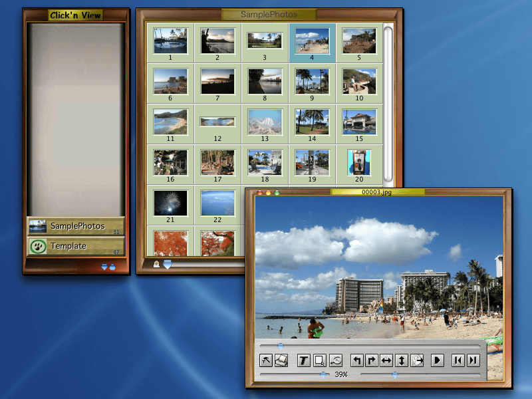Rotate the photo right with turn-right arrow
This screenshot has width=532, height=399.
pos(372,360)
